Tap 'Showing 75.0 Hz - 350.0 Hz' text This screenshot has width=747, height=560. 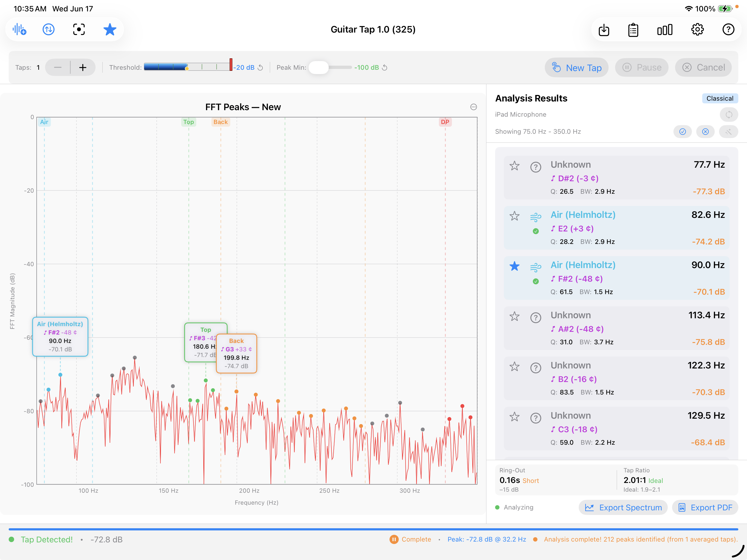pyautogui.click(x=538, y=132)
